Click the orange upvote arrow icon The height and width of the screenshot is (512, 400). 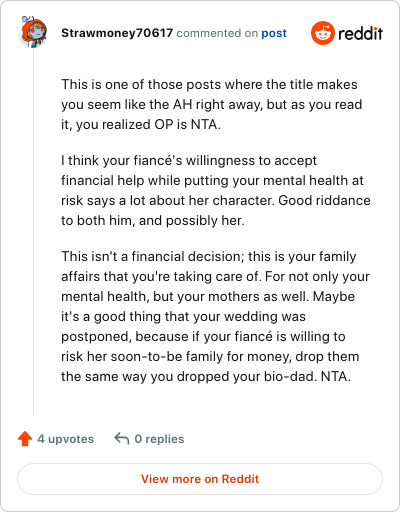[25, 439]
